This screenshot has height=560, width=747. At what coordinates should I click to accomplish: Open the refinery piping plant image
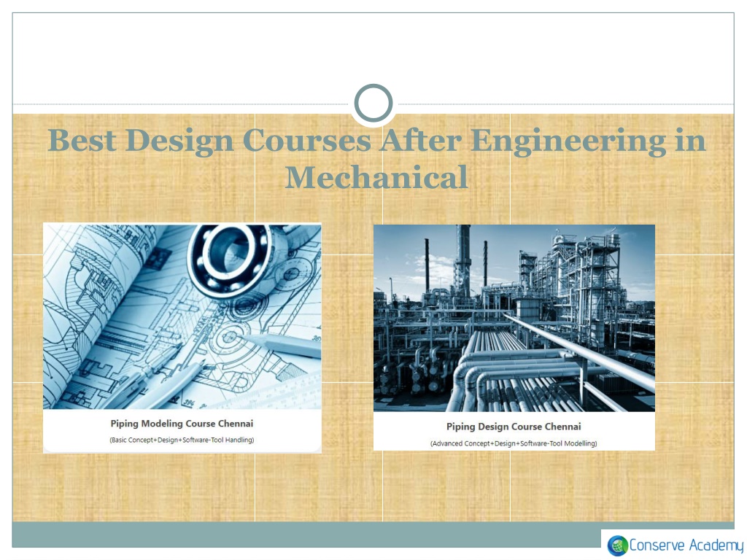click(514, 318)
